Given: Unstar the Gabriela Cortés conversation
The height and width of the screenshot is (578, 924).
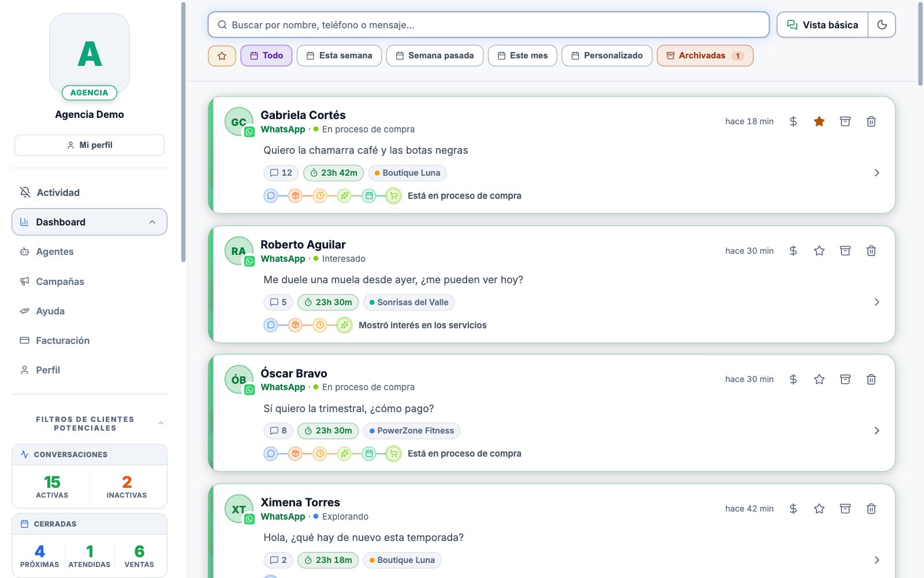Looking at the screenshot, I should click(x=819, y=121).
